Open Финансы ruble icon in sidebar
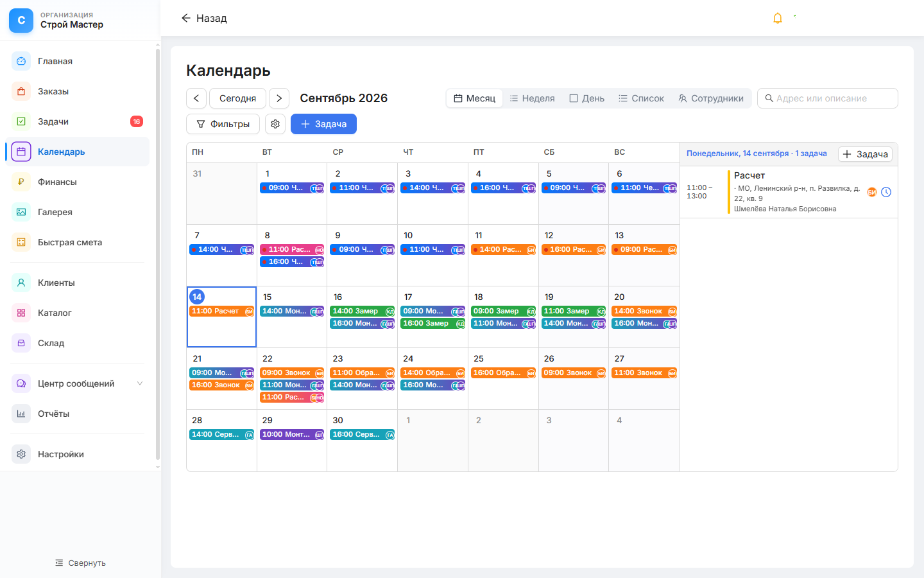The image size is (924, 578). [21, 182]
